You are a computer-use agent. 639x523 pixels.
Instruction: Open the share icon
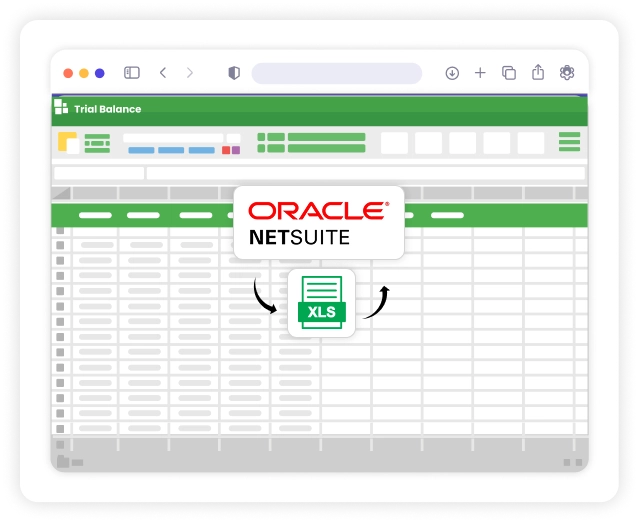[x=538, y=72]
